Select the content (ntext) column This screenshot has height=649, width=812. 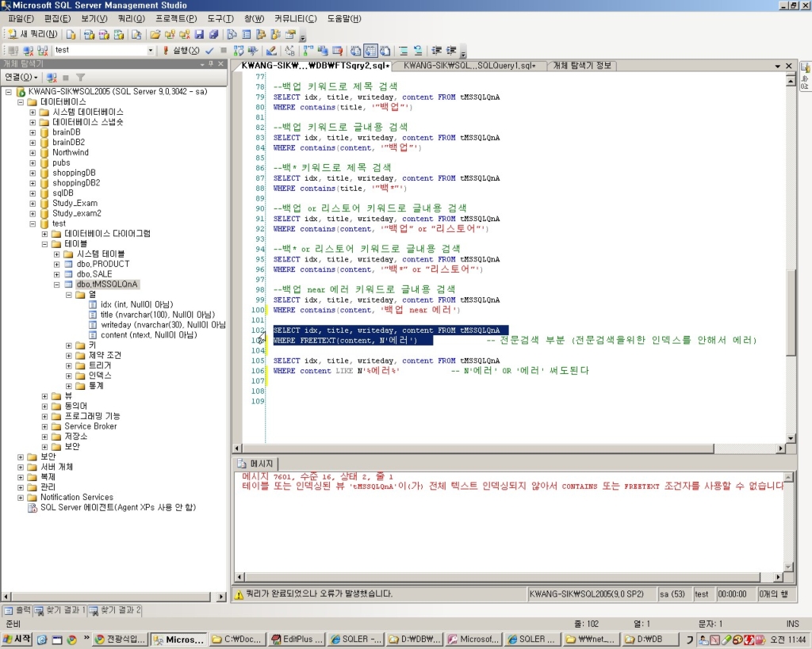click(148, 335)
